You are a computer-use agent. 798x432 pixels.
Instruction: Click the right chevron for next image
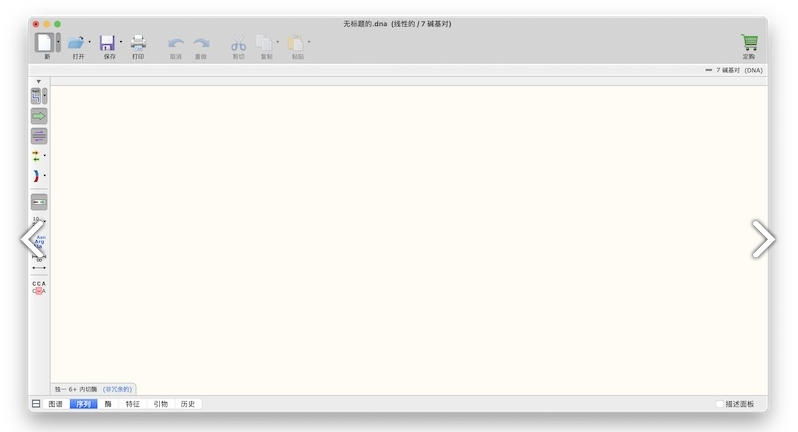763,239
